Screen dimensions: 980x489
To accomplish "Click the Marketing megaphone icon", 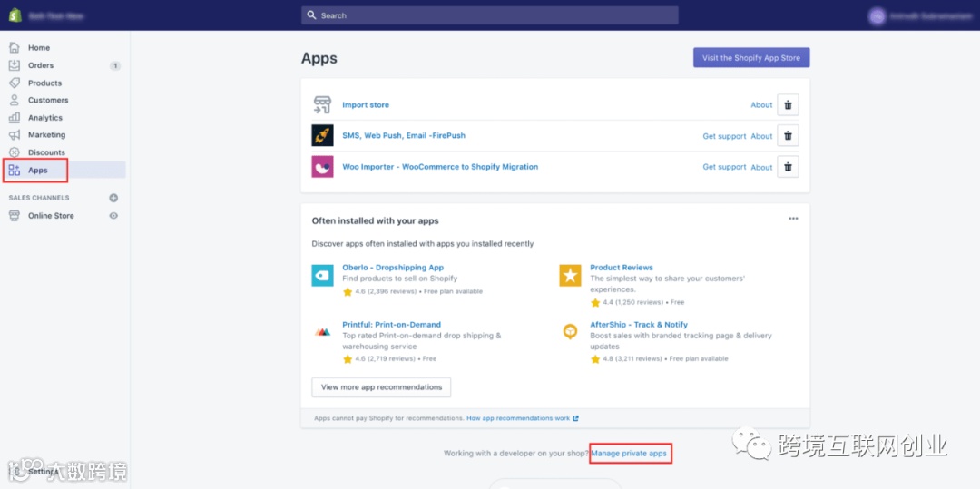I will point(15,135).
